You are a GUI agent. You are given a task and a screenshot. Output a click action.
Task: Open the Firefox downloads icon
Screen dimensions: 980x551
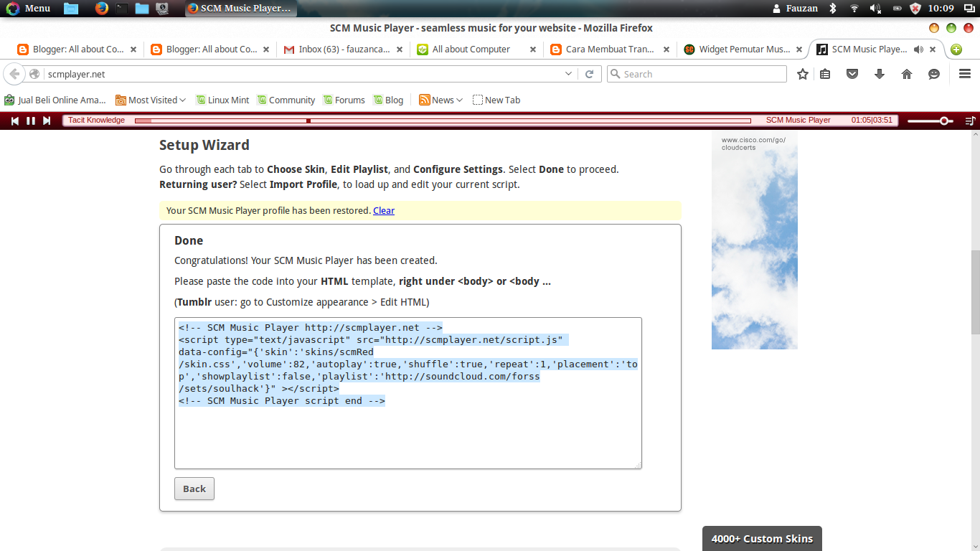(x=880, y=73)
